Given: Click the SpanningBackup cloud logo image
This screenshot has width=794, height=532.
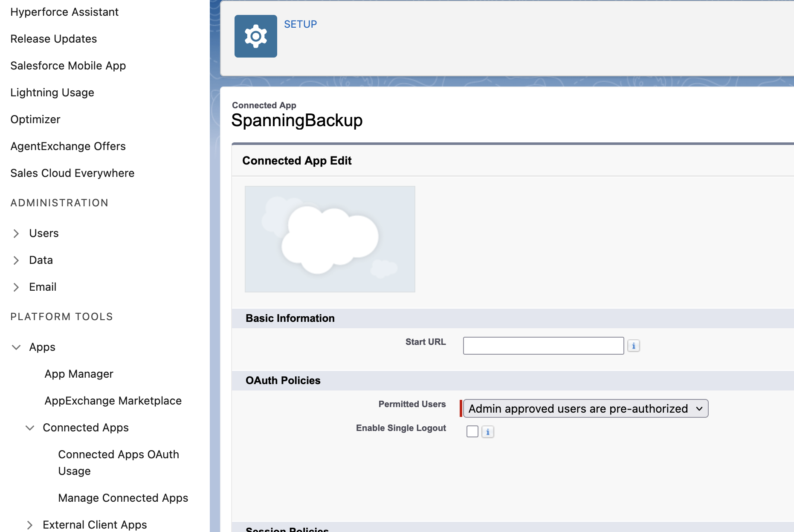Looking at the screenshot, I should point(330,239).
